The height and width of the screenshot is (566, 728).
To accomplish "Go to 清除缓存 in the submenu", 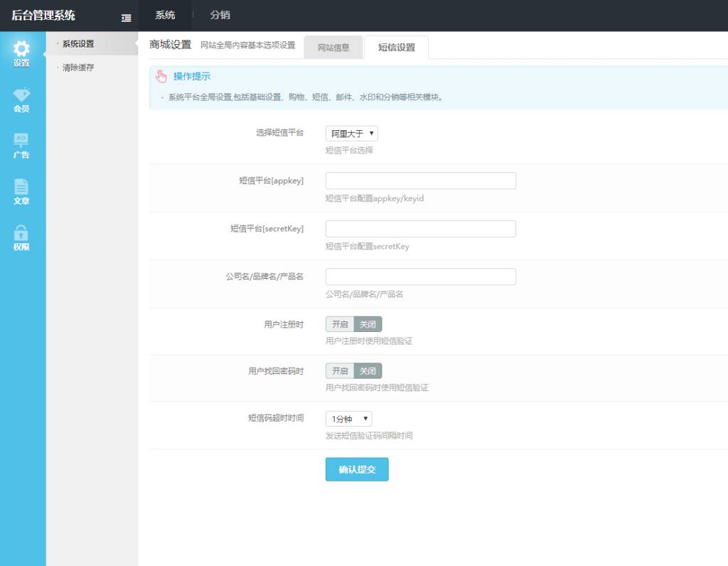I will point(77,68).
